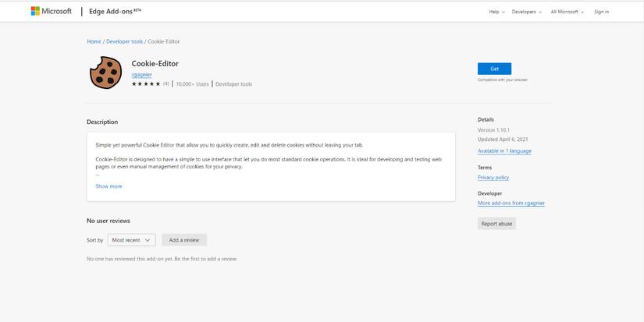Click the Report abuse button
Image resolution: width=644 pixels, height=322 pixels.
click(x=496, y=224)
